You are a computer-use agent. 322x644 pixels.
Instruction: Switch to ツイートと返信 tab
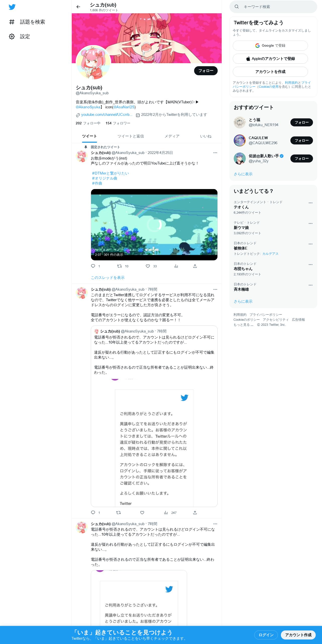pyautogui.click(x=131, y=136)
